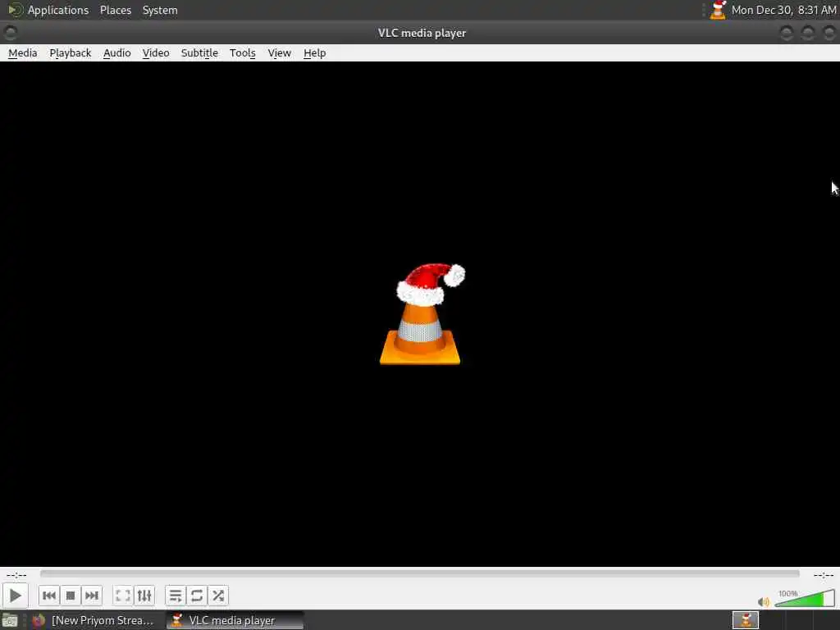The image size is (840, 630).
Task: Open window menu button in VLC title bar
Action: [x=10, y=33]
